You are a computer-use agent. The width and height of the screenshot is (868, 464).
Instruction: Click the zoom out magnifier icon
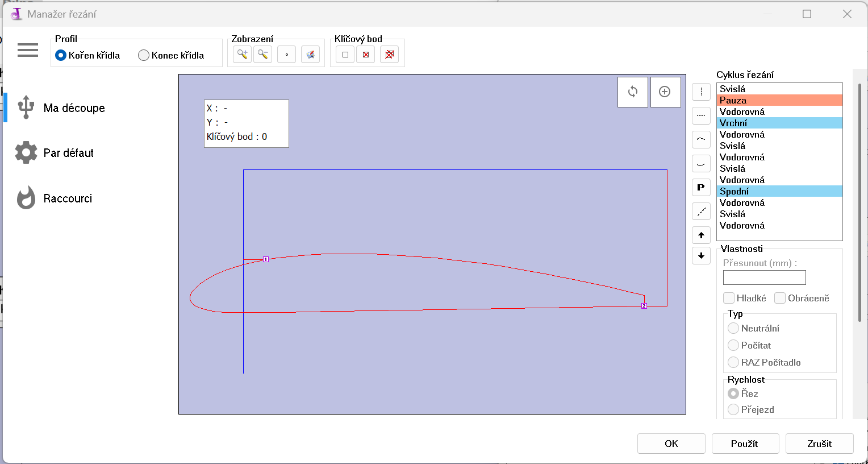(x=262, y=55)
